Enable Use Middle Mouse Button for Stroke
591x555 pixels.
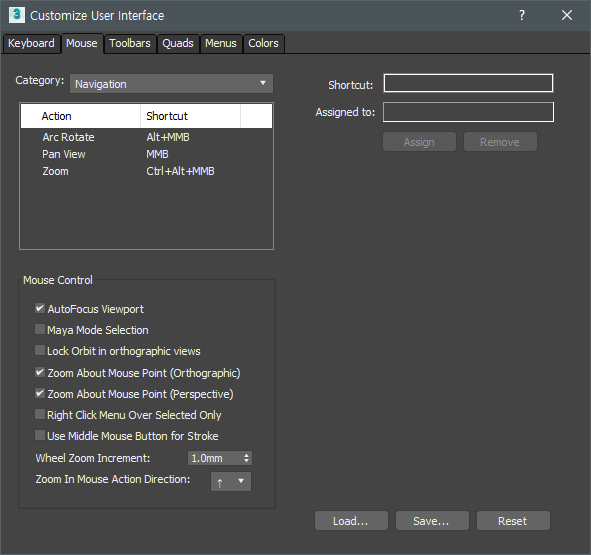(40, 436)
